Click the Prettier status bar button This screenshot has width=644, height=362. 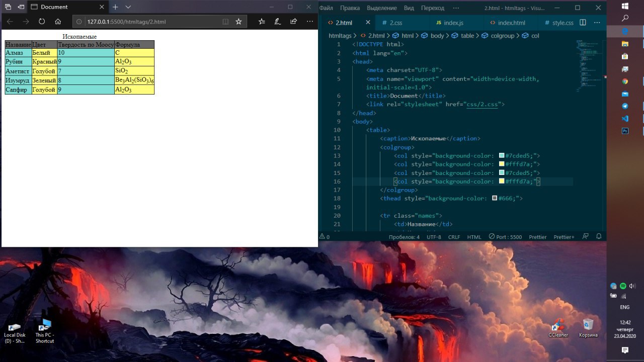[538, 237]
